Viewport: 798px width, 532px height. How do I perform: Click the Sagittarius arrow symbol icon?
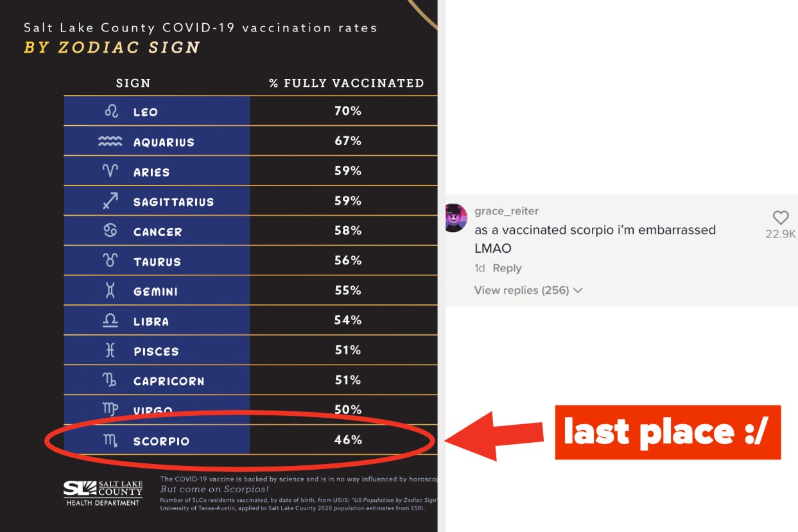(110, 202)
